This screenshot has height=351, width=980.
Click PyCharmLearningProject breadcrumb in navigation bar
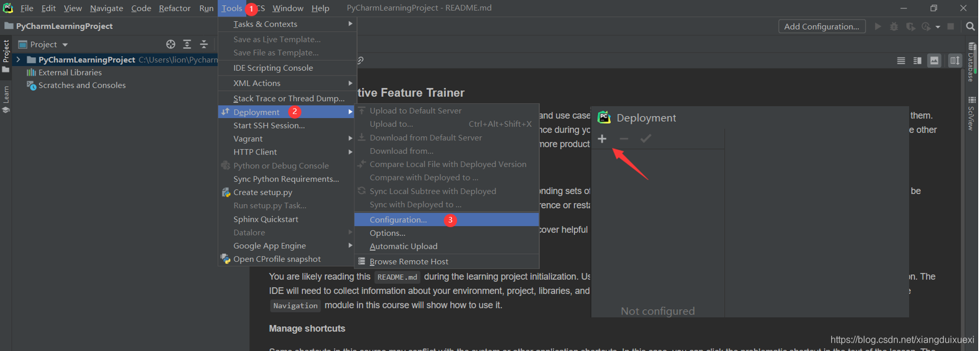pyautogui.click(x=64, y=26)
